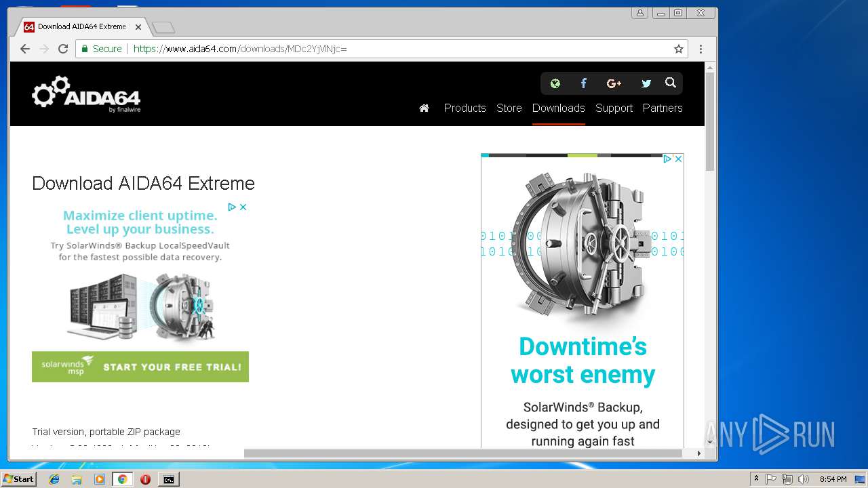Image resolution: width=868 pixels, height=488 pixels.
Task: Open File Explorer from taskbar
Action: pos(77,479)
